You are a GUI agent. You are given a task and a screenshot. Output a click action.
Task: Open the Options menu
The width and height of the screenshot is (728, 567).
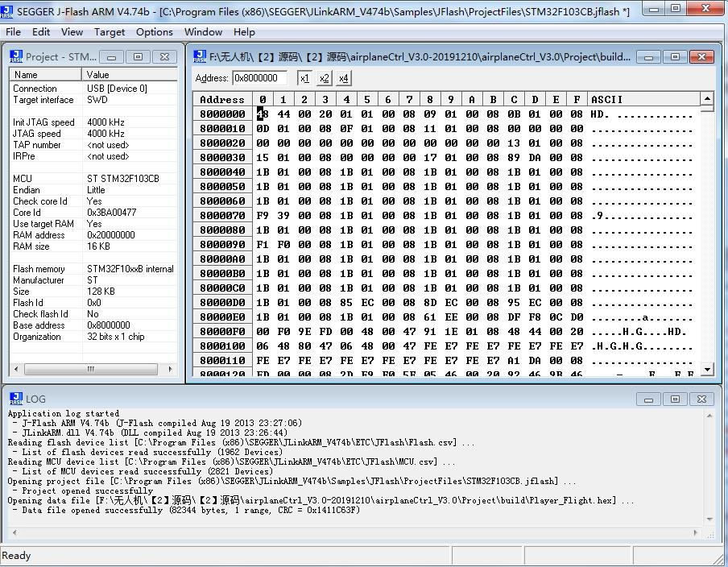point(155,32)
